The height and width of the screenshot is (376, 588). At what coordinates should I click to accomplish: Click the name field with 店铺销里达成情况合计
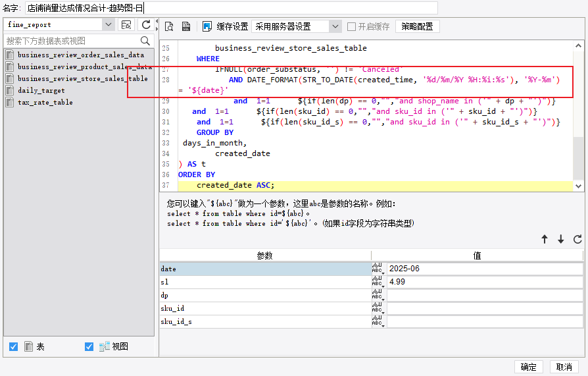point(232,8)
